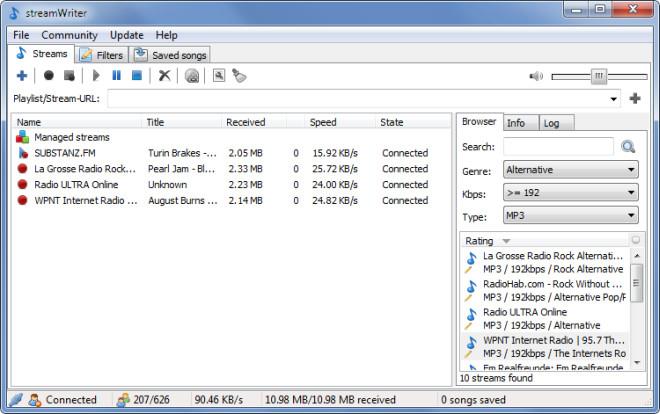The image size is (660, 414).
Task: Open the Info tab in side panel
Action: [520, 123]
